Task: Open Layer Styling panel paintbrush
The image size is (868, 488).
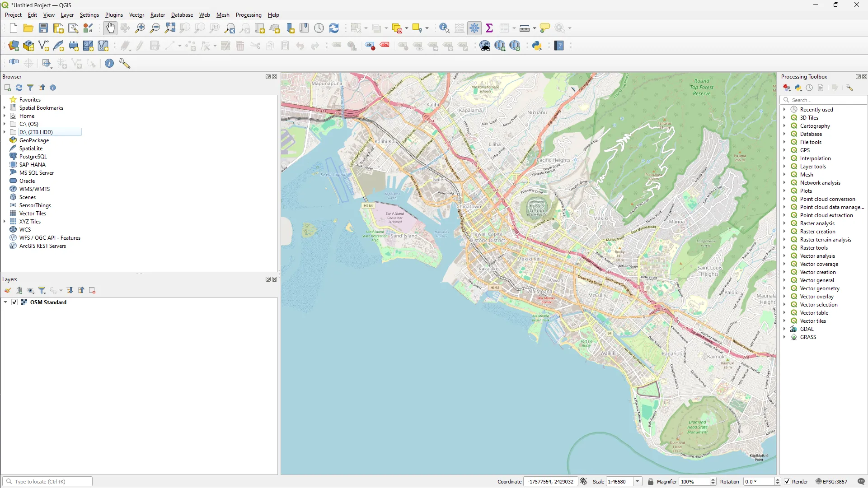Action: click(x=8, y=290)
